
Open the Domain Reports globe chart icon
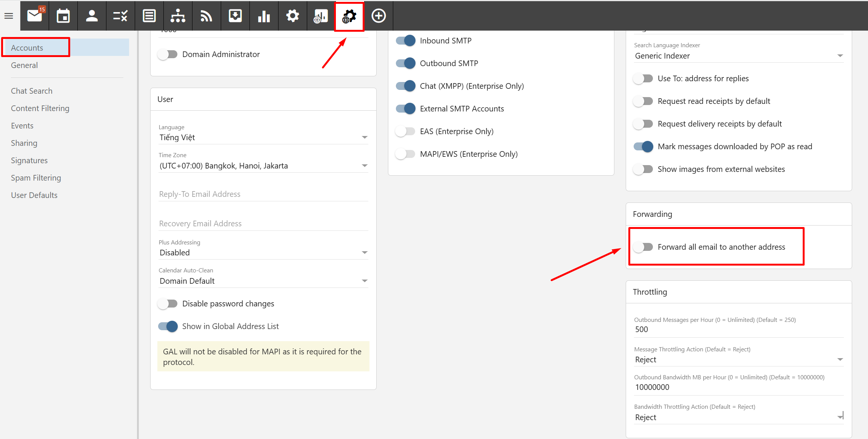click(x=321, y=16)
